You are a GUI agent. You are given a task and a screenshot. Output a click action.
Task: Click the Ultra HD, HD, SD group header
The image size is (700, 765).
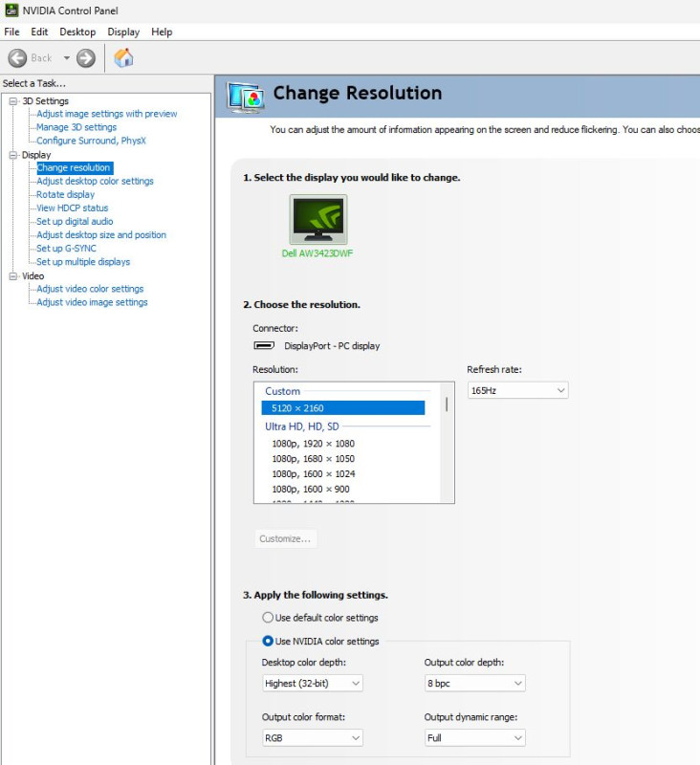click(302, 426)
